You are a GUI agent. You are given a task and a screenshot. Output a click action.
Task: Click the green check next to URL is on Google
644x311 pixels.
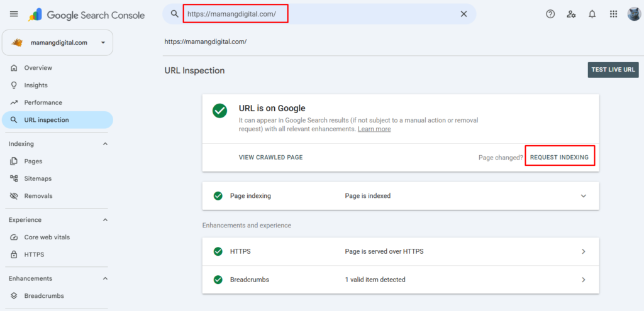tap(219, 111)
